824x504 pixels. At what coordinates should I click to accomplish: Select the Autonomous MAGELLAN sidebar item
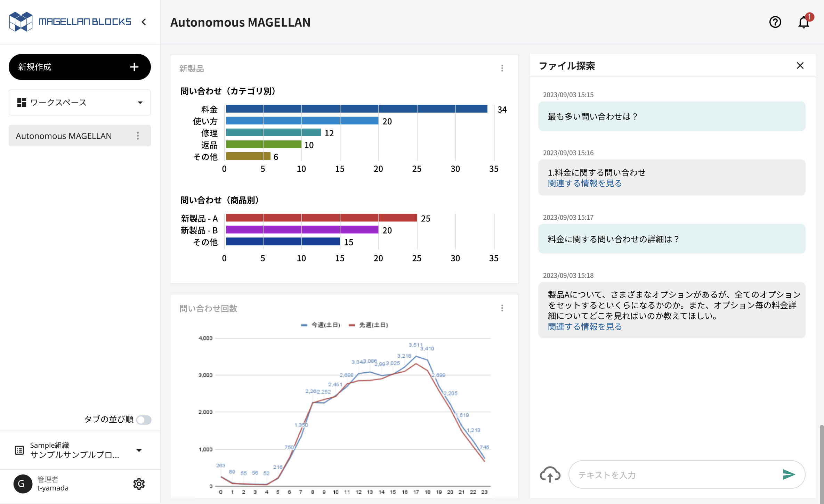[80, 136]
